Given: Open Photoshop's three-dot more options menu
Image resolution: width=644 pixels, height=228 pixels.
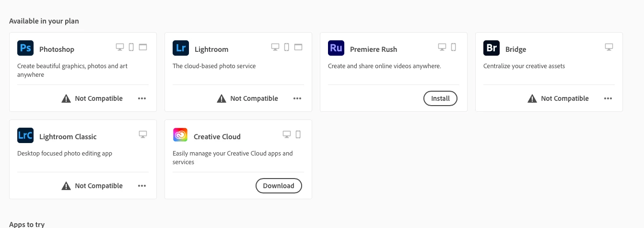Looking at the screenshot, I should pos(142,98).
